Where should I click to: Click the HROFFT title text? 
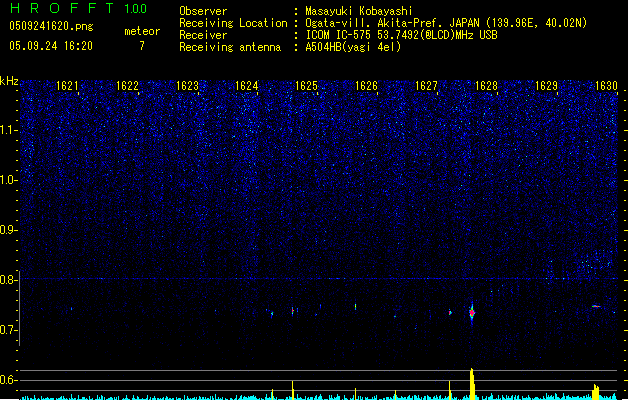click(x=62, y=8)
